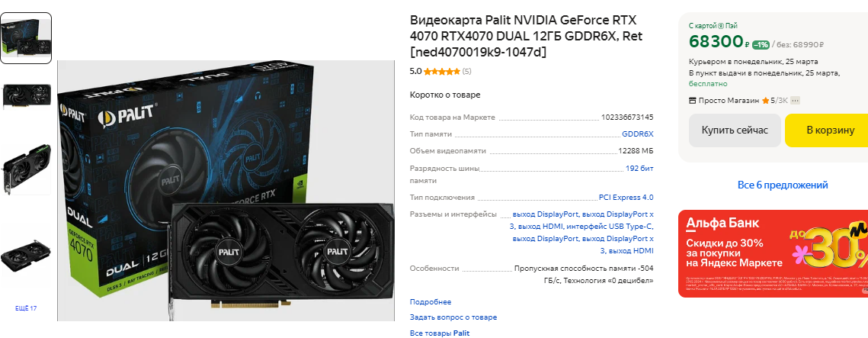Viewport: 868px width, 338px height.
Task: Click the orange star seller rating icon
Action: click(x=766, y=100)
